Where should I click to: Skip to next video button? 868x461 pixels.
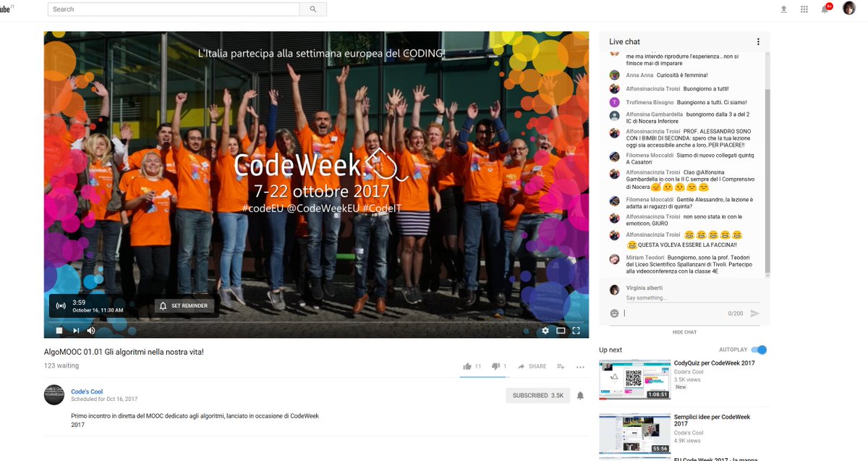[75, 331]
